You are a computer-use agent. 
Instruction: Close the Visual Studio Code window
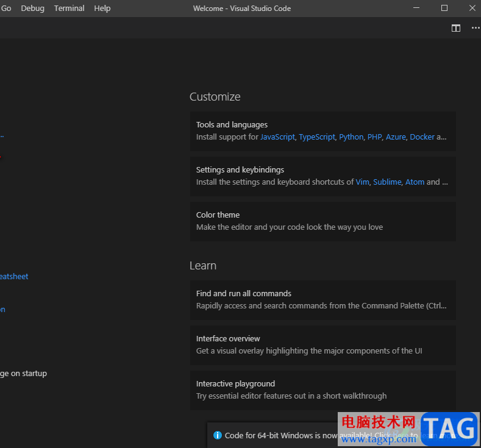pyautogui.click(x=472, y=8)
